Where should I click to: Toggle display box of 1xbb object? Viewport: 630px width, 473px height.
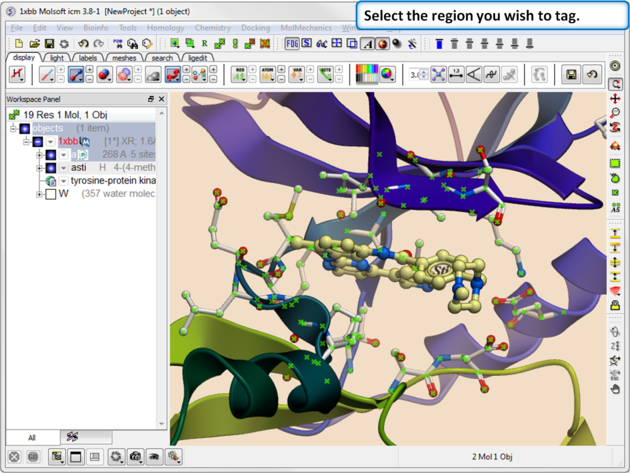point(38,142)
